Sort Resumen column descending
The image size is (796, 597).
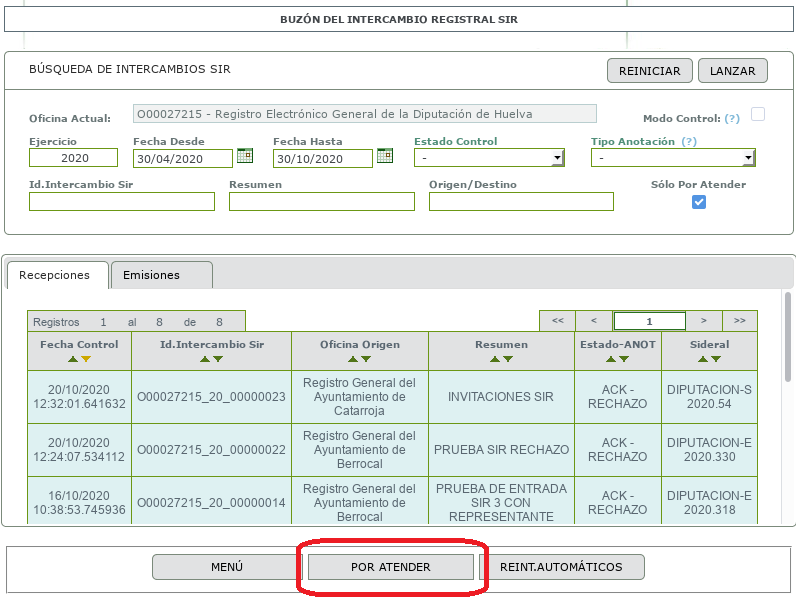508,359
